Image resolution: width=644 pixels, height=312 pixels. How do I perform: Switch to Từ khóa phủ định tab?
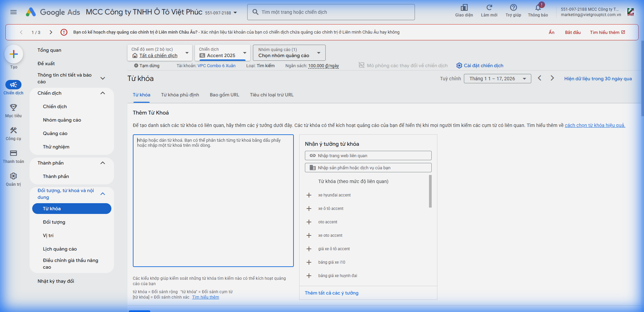(x=180, y=95)
